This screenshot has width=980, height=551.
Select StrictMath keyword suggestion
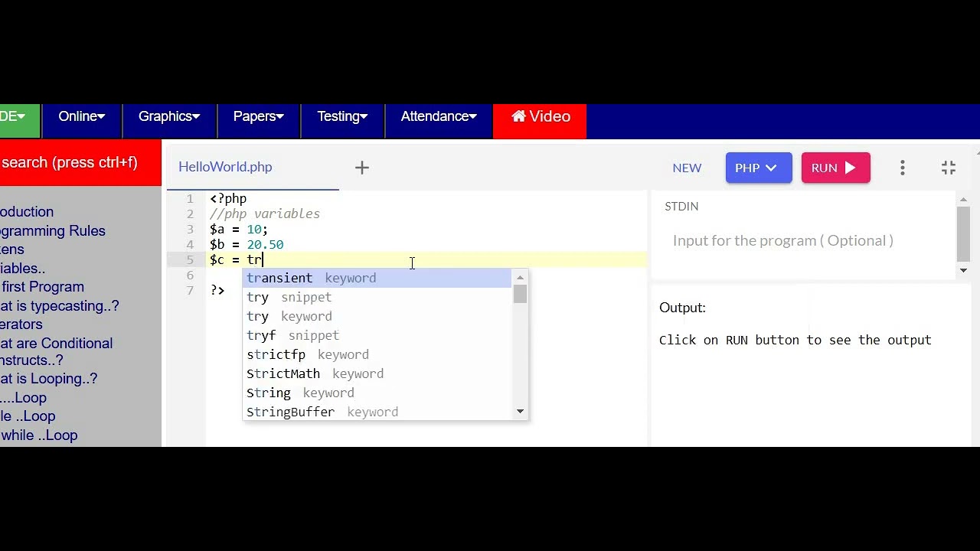click(377, 373)
